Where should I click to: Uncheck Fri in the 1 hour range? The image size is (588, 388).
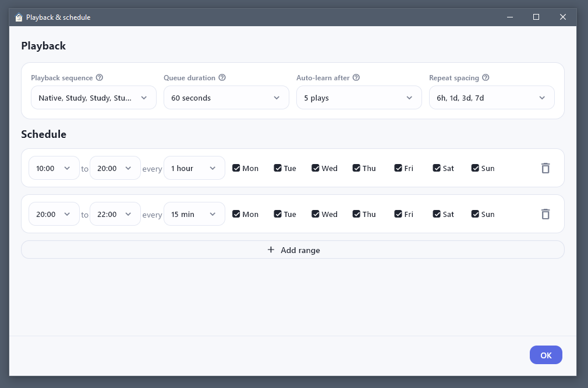point(398,168)
